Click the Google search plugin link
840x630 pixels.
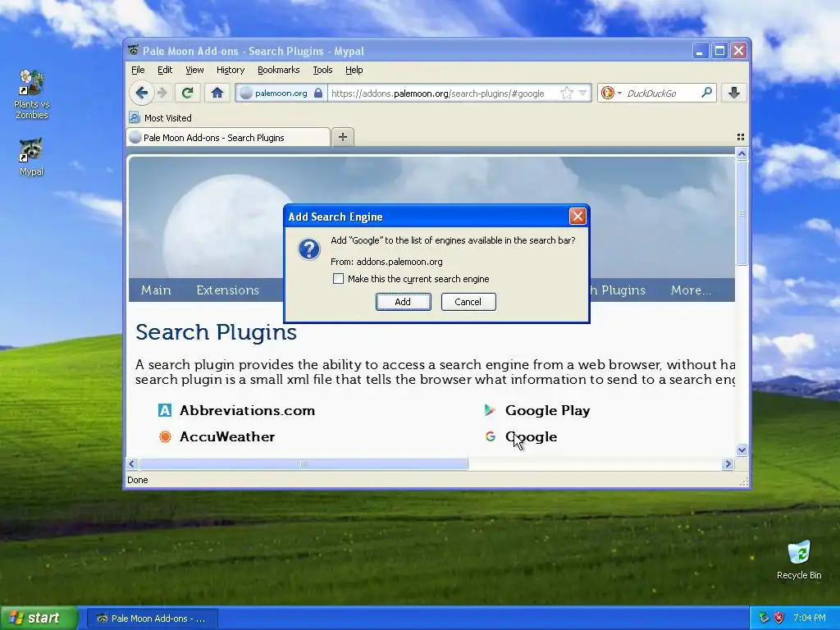click(531, 436)
